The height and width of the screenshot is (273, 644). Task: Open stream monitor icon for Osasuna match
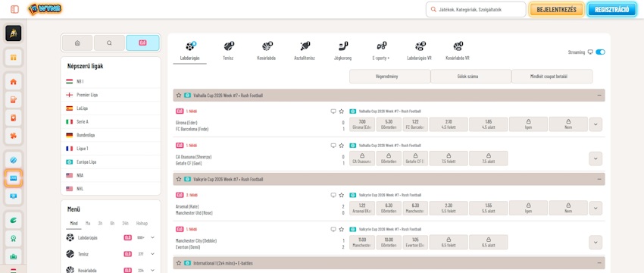[333, 146]
